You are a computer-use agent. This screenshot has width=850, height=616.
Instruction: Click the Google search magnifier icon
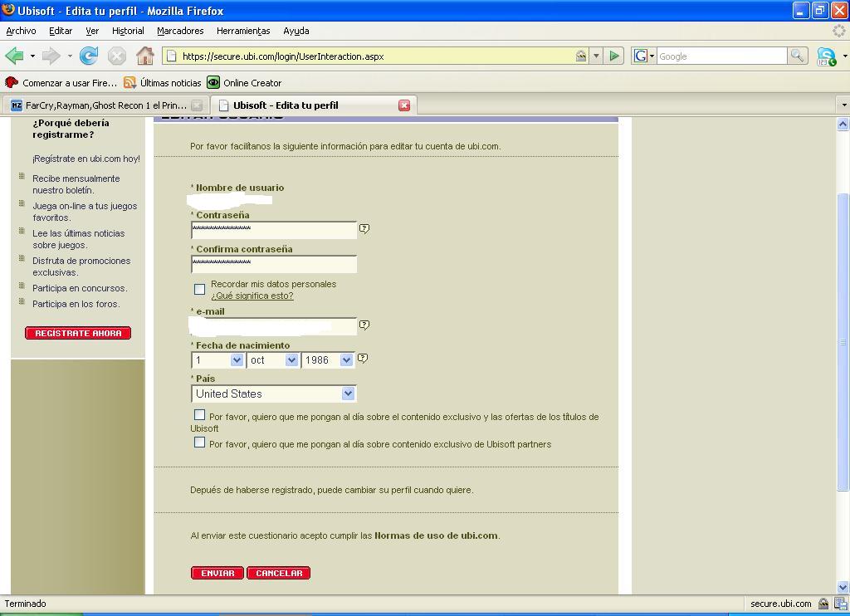797,56
